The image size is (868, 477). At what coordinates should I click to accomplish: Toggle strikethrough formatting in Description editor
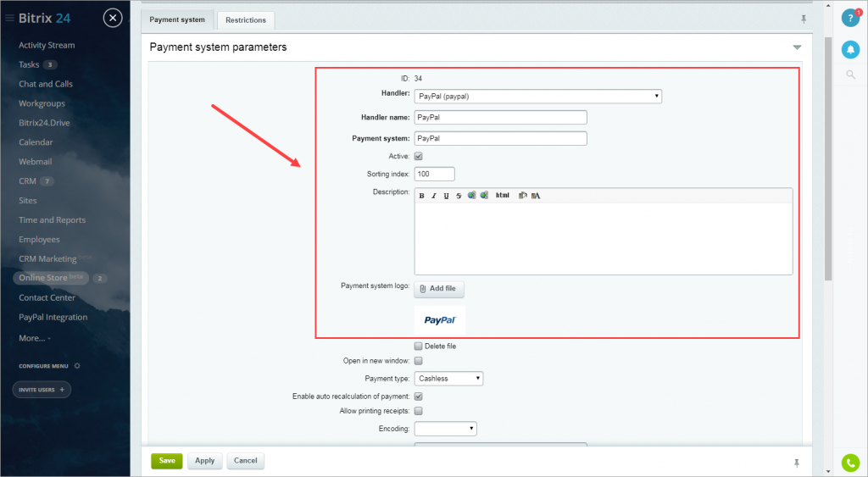pos(459,196)
